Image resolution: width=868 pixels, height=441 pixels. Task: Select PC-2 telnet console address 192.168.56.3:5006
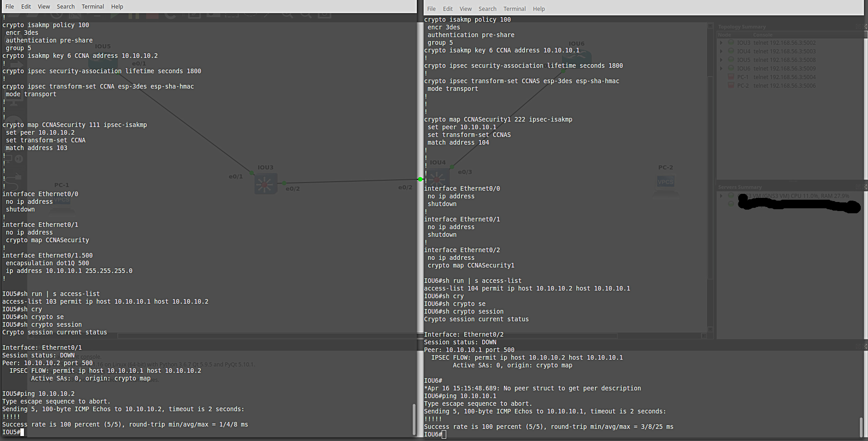click(x=784, y=86)
